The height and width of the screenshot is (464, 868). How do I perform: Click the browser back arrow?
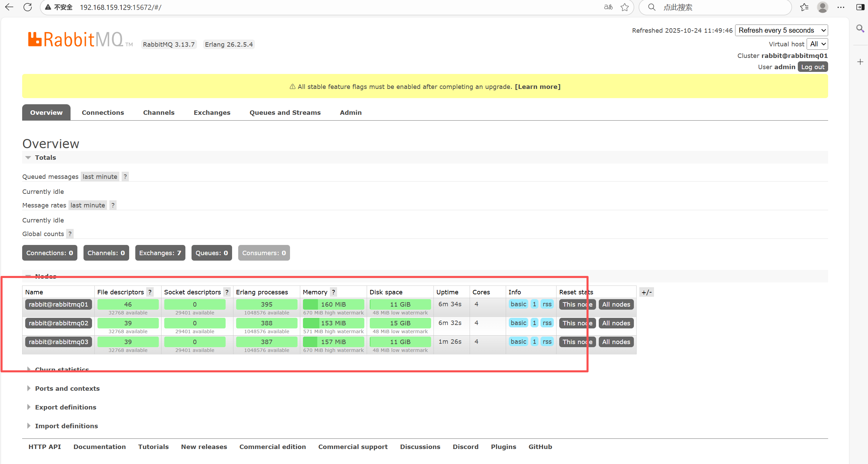[x=9, y=7]
